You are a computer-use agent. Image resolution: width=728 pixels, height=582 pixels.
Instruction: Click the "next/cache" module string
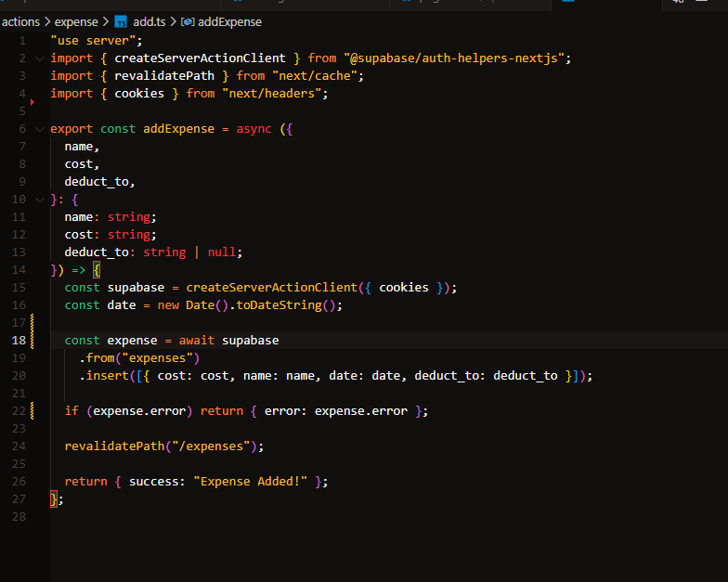point(314,76)
